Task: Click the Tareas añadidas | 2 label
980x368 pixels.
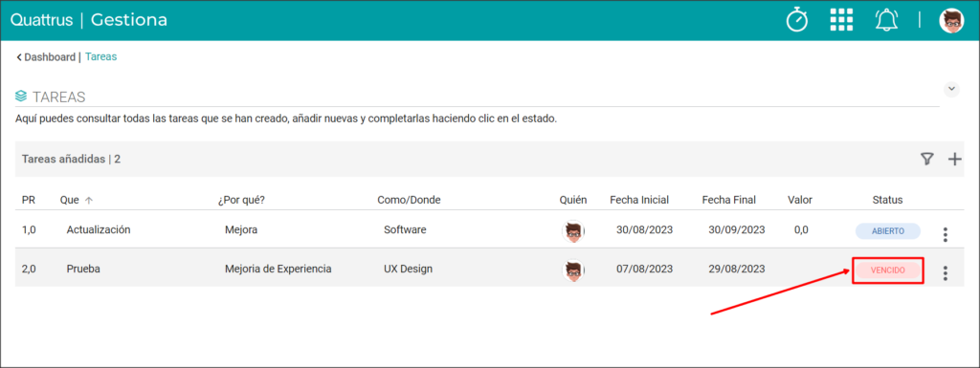Action: click(71, 159)
